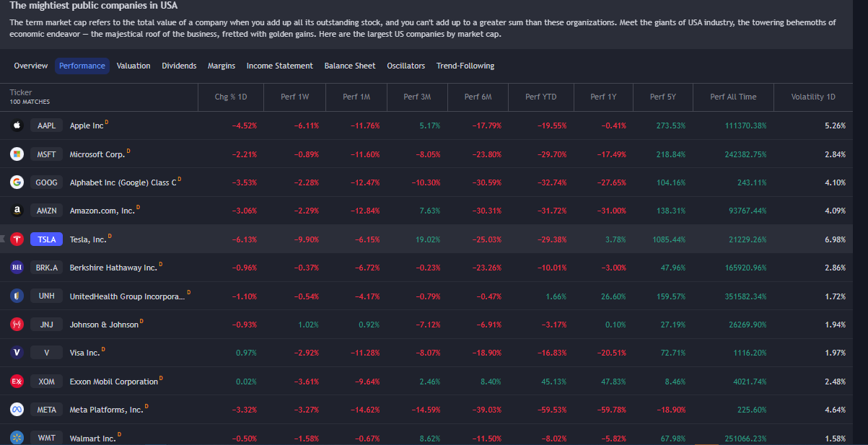The height and width of the screenshot is (445, 868).
Task: Click the Microsoft logo icon
Action: pos(17,154)
